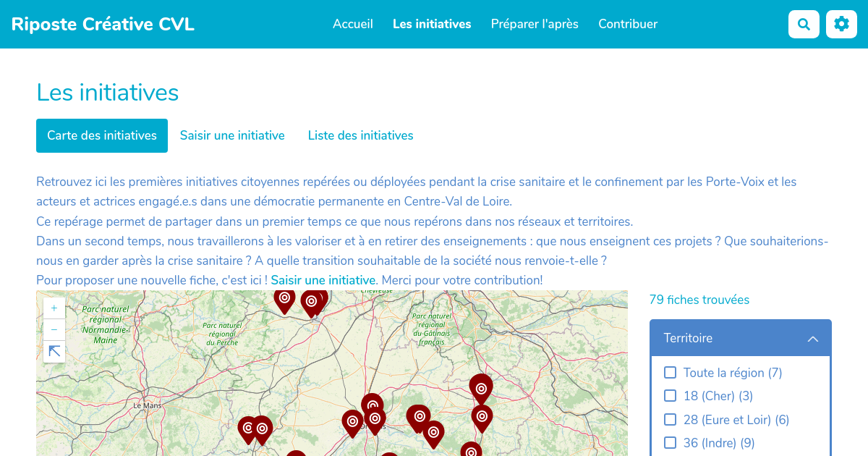Click the Riposte Créative CVL site title
This screenshot has height=456, width=868.
tap(103, 24)
